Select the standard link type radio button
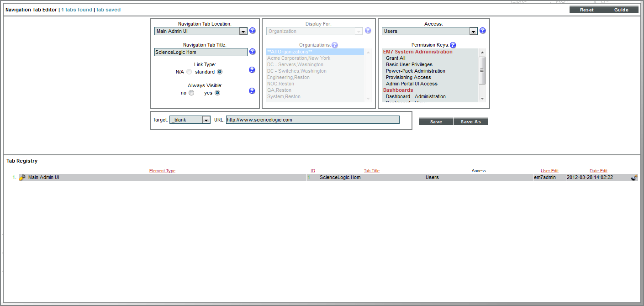 pos(220,72)
